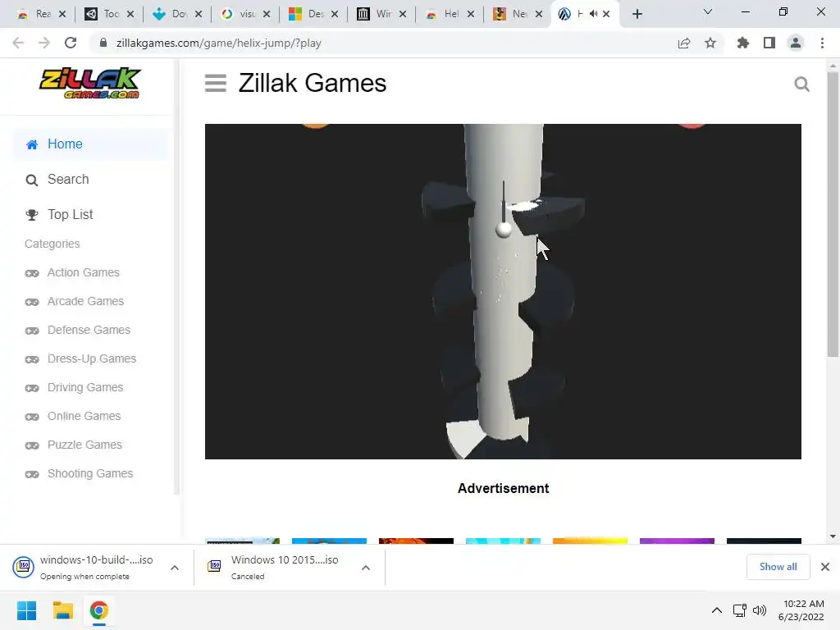Viewport: 840px width, 630px height.
Task: Browse Shooting Games category
Action: click(89, 474)
